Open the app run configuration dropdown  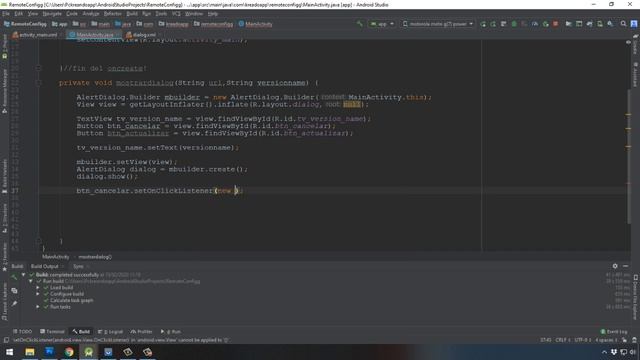pyautogui.click(x=382, y=24)
